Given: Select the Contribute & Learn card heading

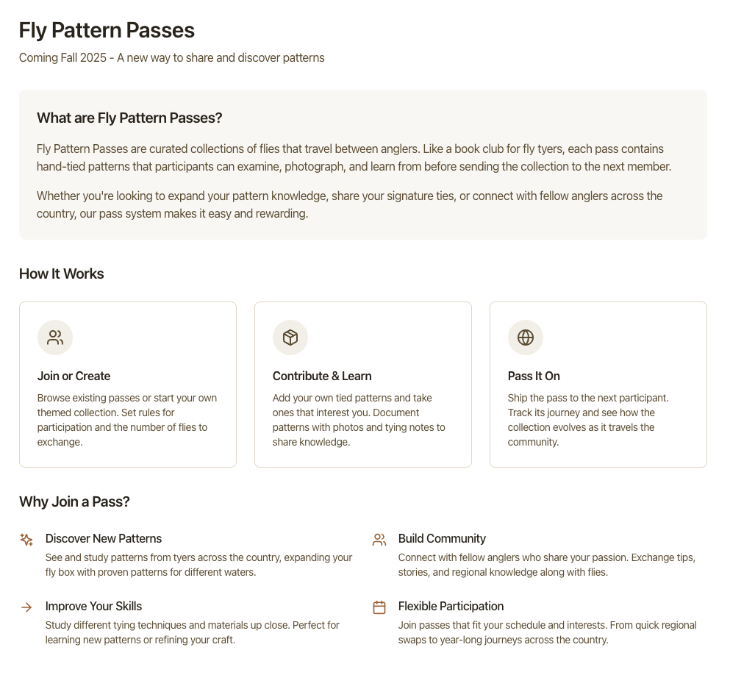Looking at the screenshot, I should [x=322, y=376].
